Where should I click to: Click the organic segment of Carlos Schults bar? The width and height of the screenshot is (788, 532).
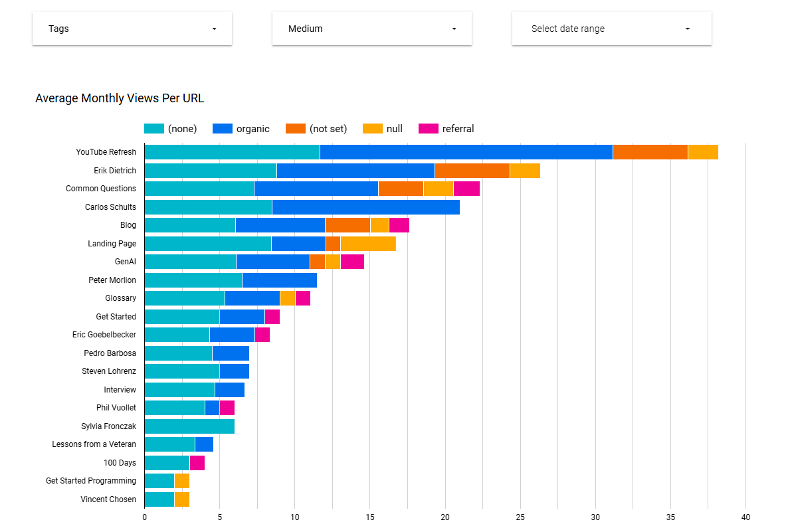[365, 207]
